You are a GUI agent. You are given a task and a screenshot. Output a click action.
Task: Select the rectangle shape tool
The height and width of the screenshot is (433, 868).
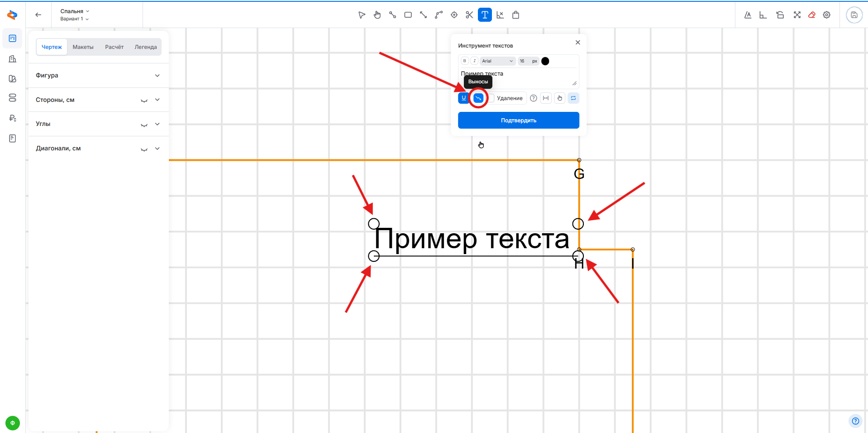pos(408,15)
